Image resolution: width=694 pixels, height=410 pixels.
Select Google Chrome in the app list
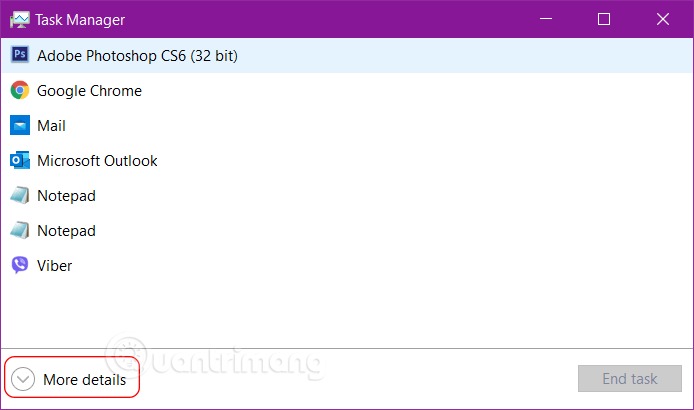tap(347, 90)
